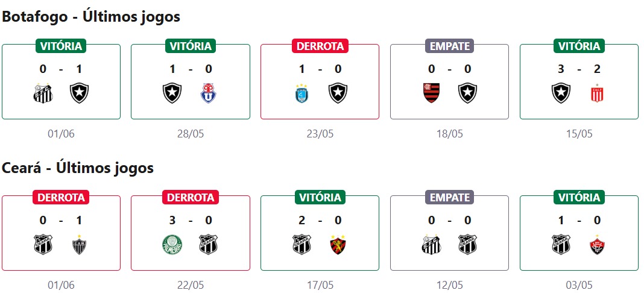The width and height of the screenshot is (644, 293).
Task: Select the red-striped Estudiantes crest
Action: [597, 93]
